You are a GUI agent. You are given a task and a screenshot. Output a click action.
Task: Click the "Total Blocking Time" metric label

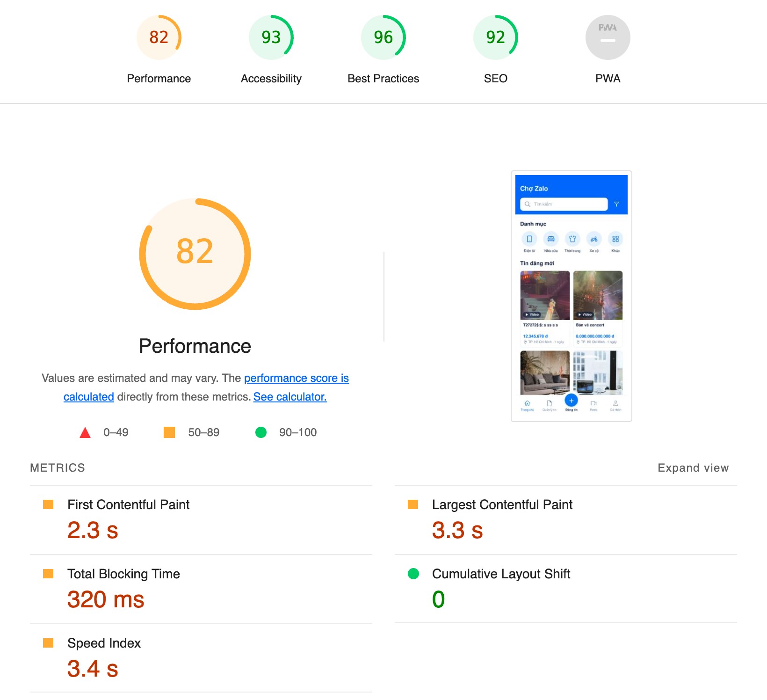click(124, 574)
